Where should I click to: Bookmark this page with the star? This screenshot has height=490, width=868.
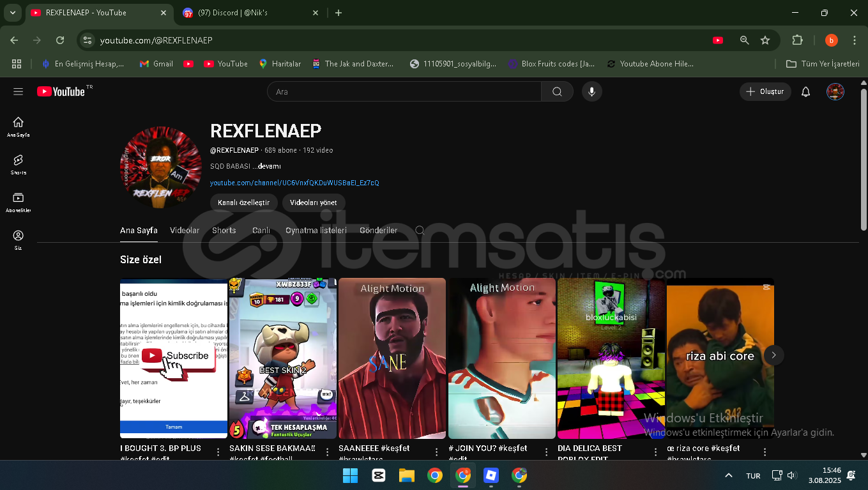pyautogui.click(x=765, y=40)
